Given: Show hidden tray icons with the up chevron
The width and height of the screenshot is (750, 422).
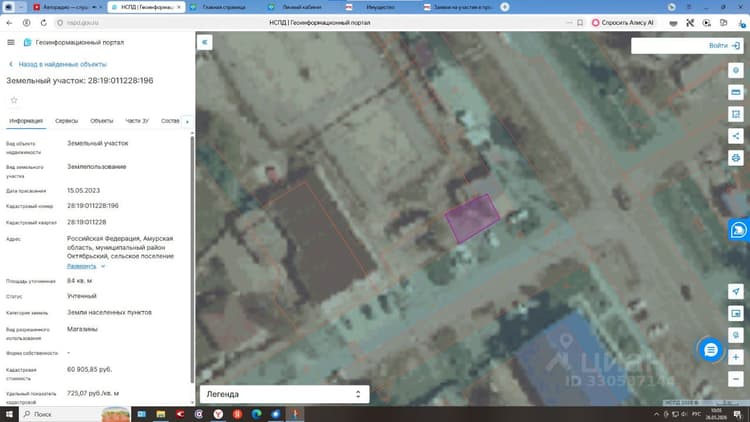Looking at the screenshot, I should (656, 414).
